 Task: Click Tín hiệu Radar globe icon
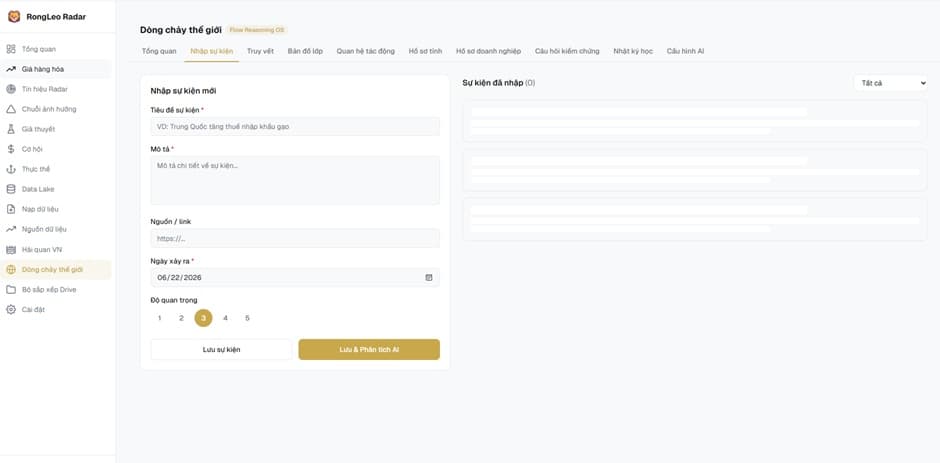(x=11, y=89)
